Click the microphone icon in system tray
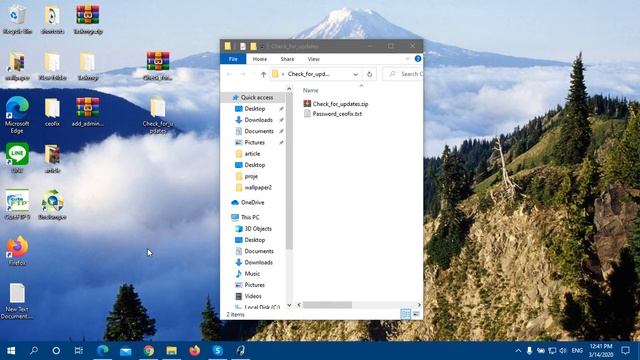The height and width of the screenshot is (360, 640). [529, 351]
